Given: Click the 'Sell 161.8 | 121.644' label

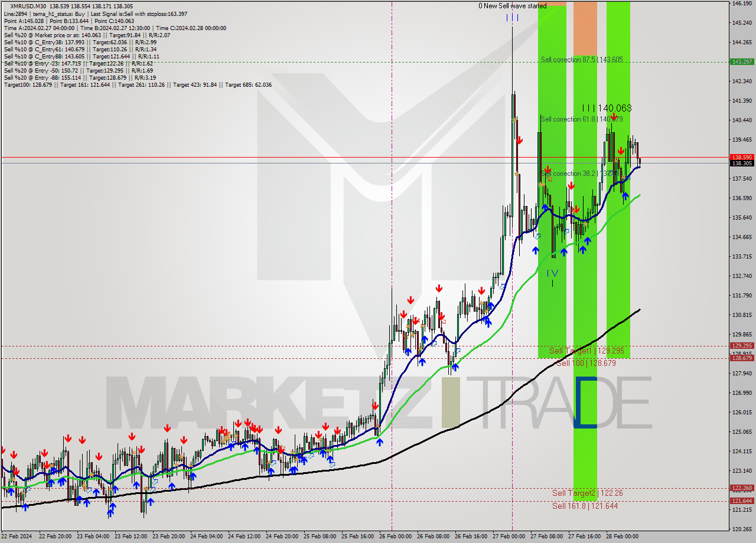Looking at the screenshot, I should click(585, 506).
